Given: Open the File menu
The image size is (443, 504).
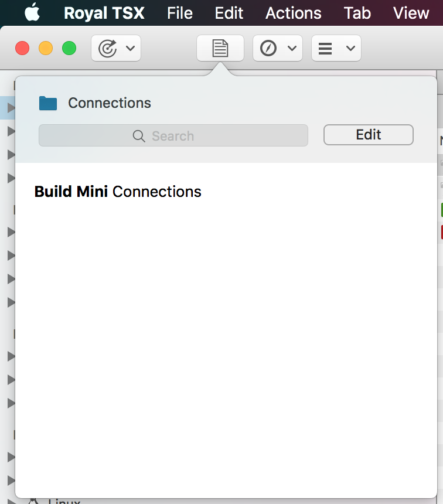Looking at the screenshot, I should pos(179,13).
